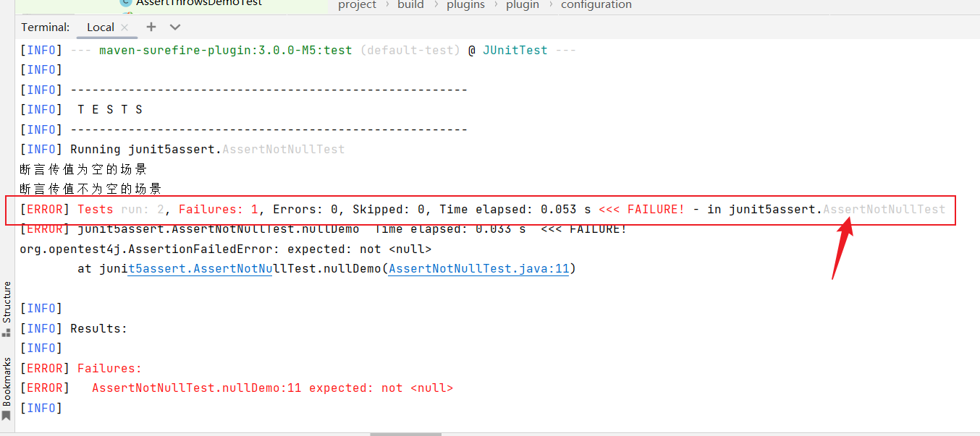Screen dimensions: 980x436
Task: Click the AssertThrowsDemoTest class icon
Action: pyautogui.click(x=126, y=3)
